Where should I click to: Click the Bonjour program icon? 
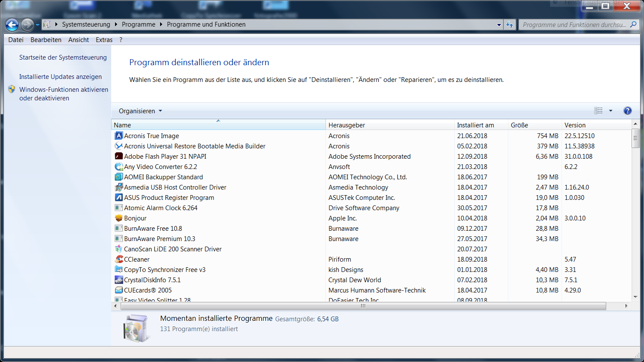(119, 218)
